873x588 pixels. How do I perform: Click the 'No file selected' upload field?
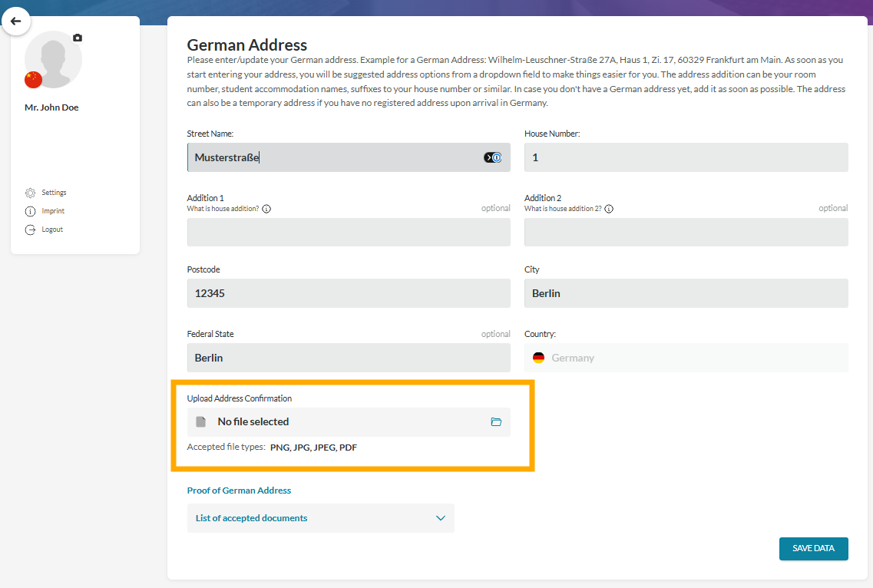[349, 422]
